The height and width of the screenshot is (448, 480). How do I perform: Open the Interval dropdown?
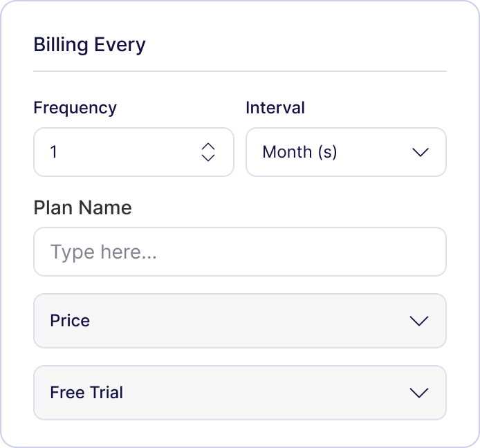pos(346,152)
